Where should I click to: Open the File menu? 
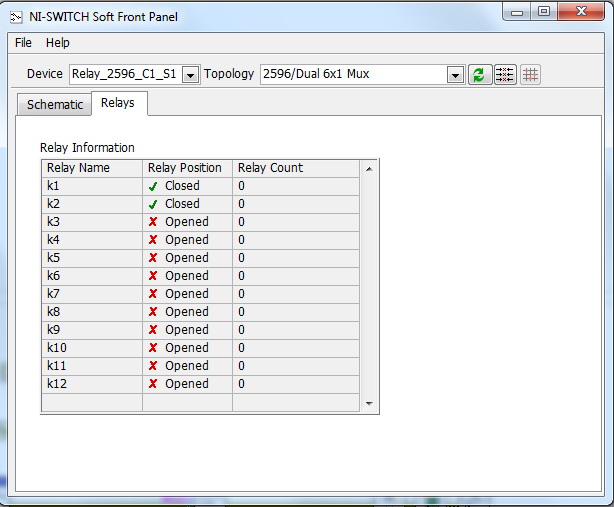pyautogui.click(x=23, y=43)
